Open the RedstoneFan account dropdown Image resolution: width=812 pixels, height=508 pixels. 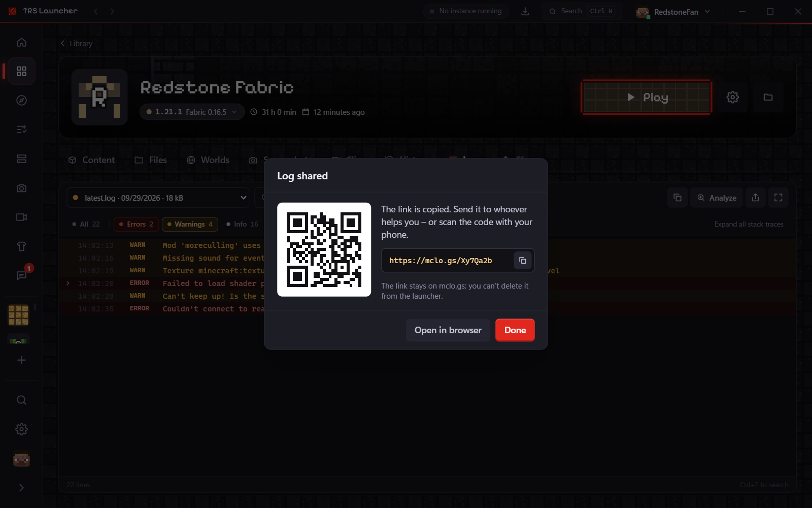click(x=673, y=12)
